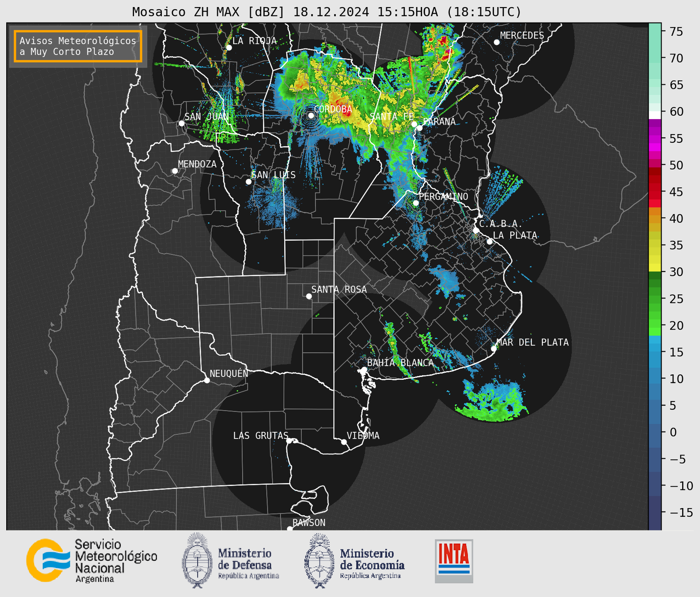Image resolution: width=700 pixels, height=597 pixels.
Task: Click the Servicio Meteorológico Nacional text
Action: click(x=116, y=561)
